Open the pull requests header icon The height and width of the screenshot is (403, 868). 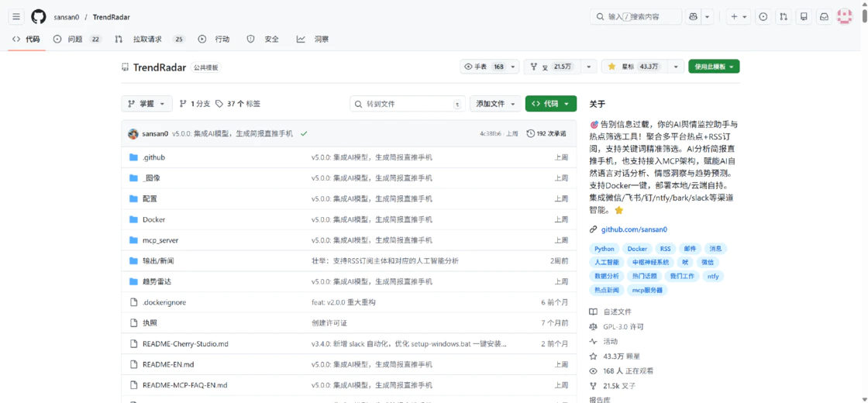[x=784, y=16]
